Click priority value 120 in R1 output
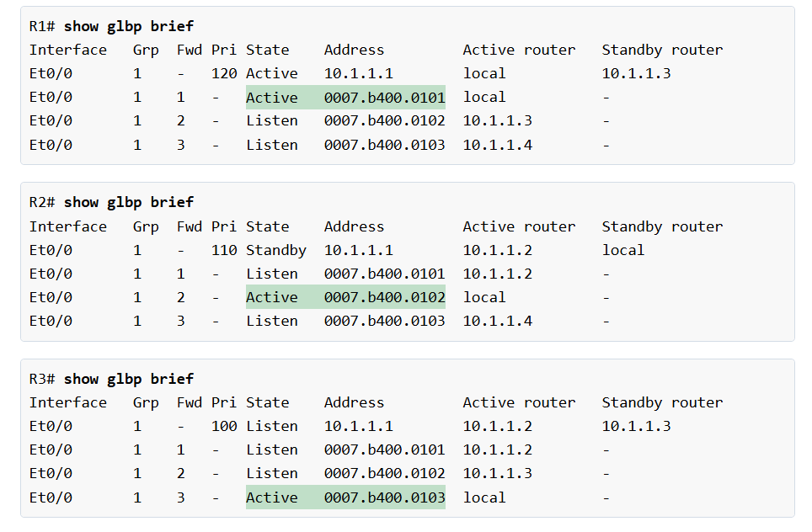Viewport: 812px width, 532px height. [x=224, y=73]
